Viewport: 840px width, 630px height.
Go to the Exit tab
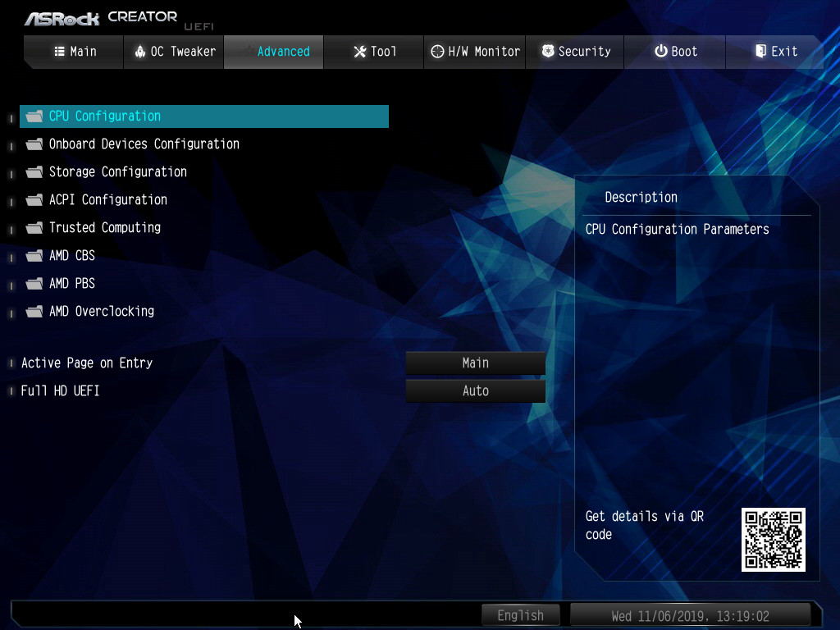click(x=775, y=52)
